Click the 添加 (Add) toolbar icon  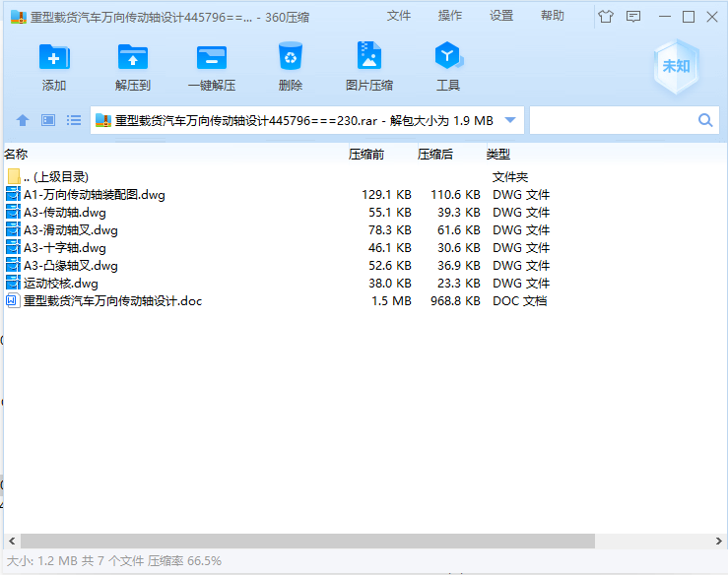click(x=54, y=57)
